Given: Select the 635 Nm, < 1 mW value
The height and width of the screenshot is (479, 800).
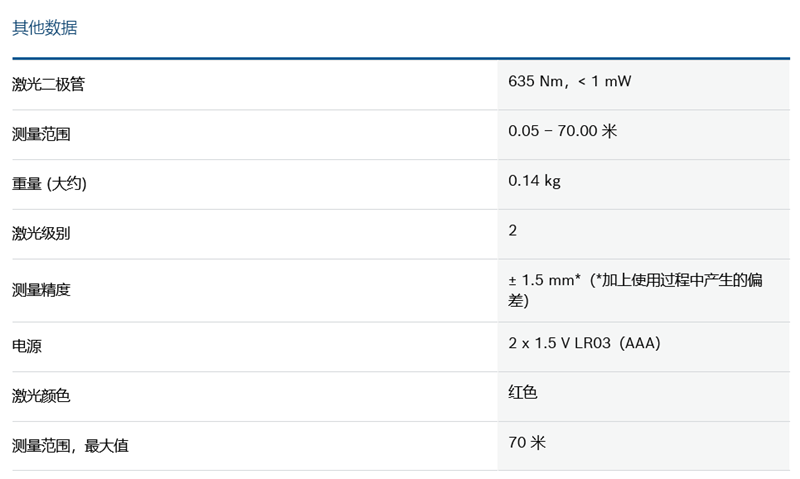Looking at the screenshot, I should 569,81.
